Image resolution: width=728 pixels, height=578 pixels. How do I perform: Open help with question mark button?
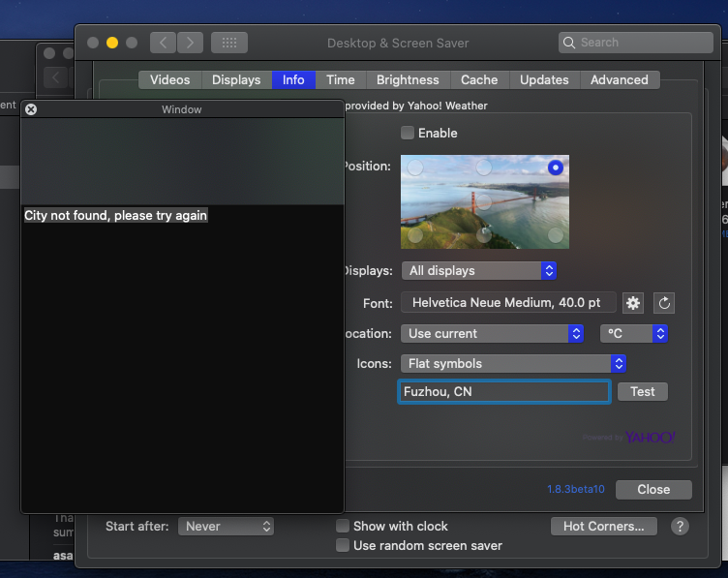pyautogui.click(x=680, y=527)
